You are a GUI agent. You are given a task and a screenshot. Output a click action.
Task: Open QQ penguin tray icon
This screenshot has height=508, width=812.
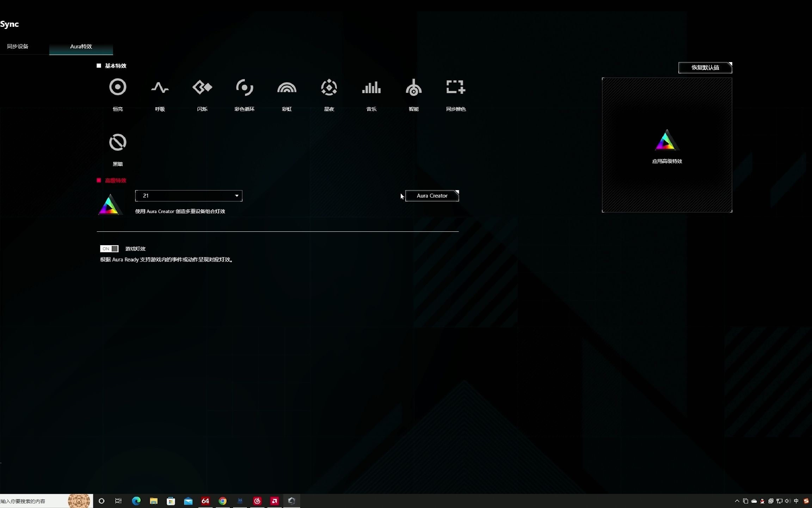pyautogui.click(x=762, y=501)
